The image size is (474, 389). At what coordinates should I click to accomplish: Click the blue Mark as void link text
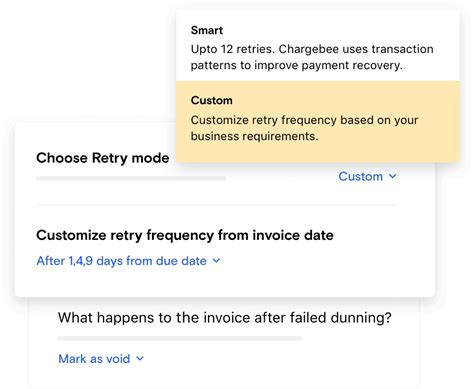coord(94,359)
